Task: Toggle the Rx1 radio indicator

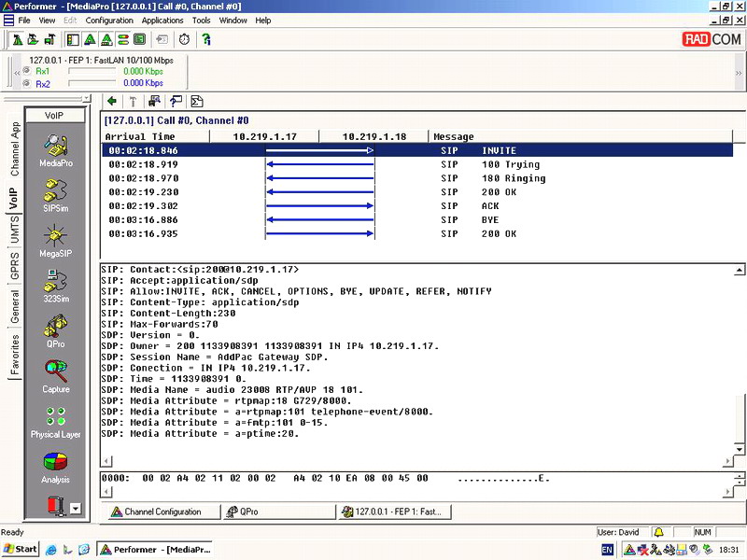Action: click(27, 71)
